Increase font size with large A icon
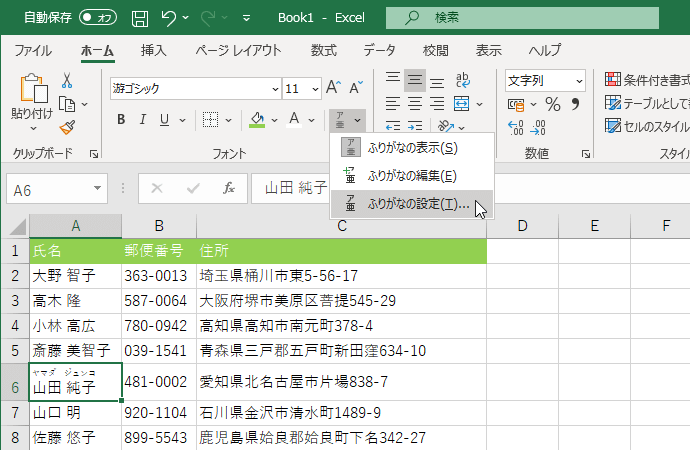 pos(334,87)
